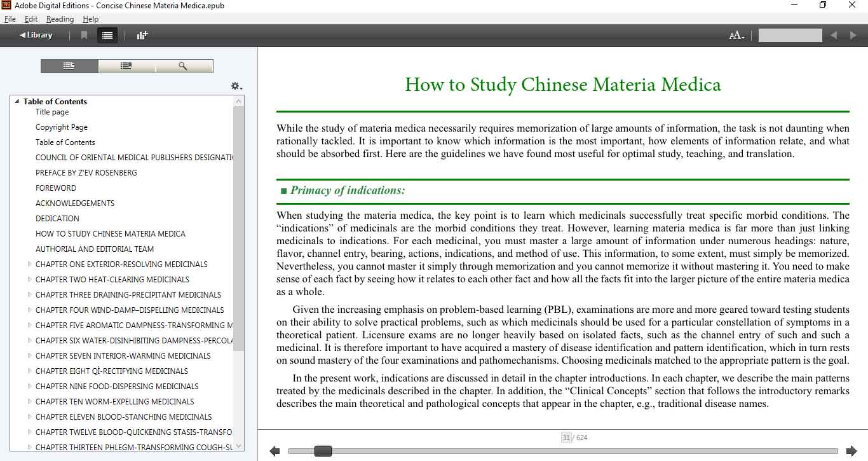Open the Reading menu
Viewport: 868px width, 461px height.
pos(60,19)
